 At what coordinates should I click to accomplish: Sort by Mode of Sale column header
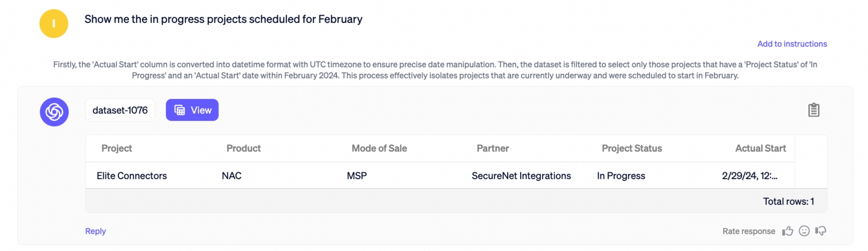click(379, 149)
